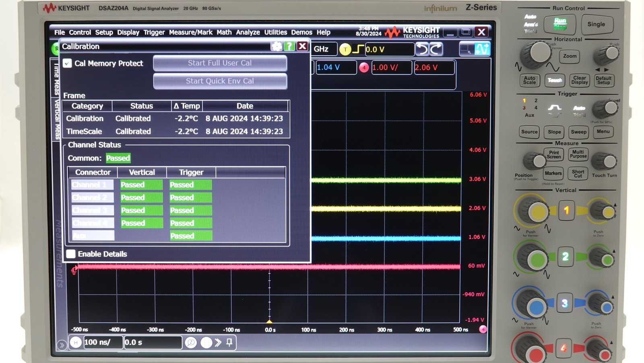This screenshot has height=363, width=644.
Task: Click Start Quick Env Cal button
Action: [220, 81]
